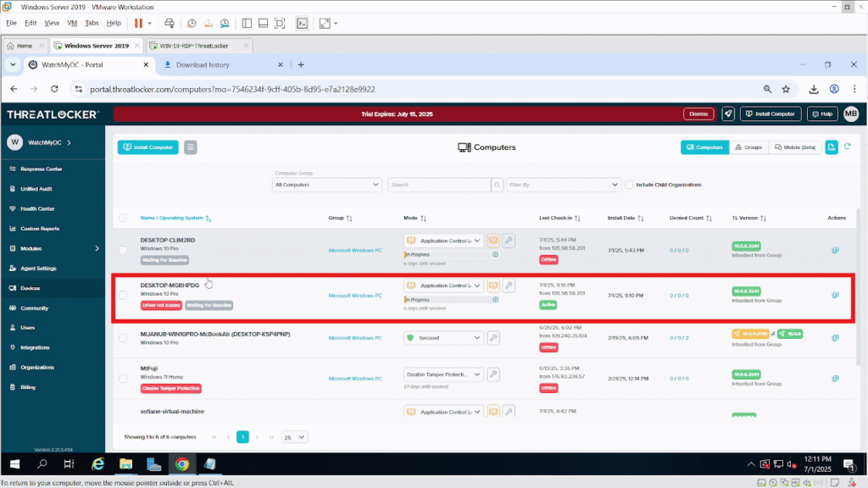Click In Progress bar for DESKTOP-CLIM2BD

click(448, 254)
